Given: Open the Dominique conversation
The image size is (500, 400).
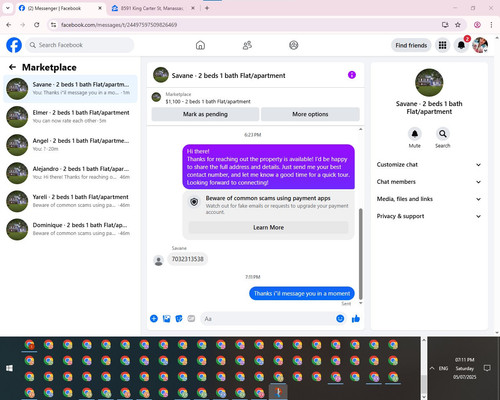Looking at the screenshot, I should point(70,229).
